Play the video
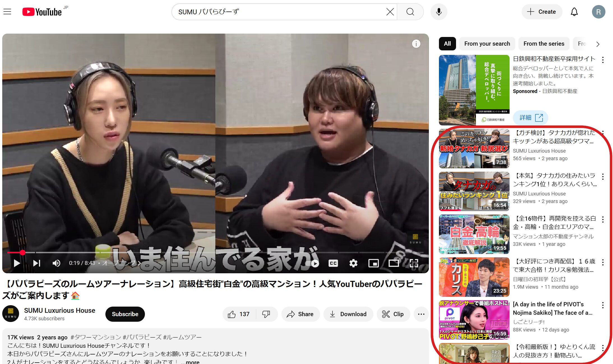Screen dimensions: 613x364 click(x=17, y=263)
